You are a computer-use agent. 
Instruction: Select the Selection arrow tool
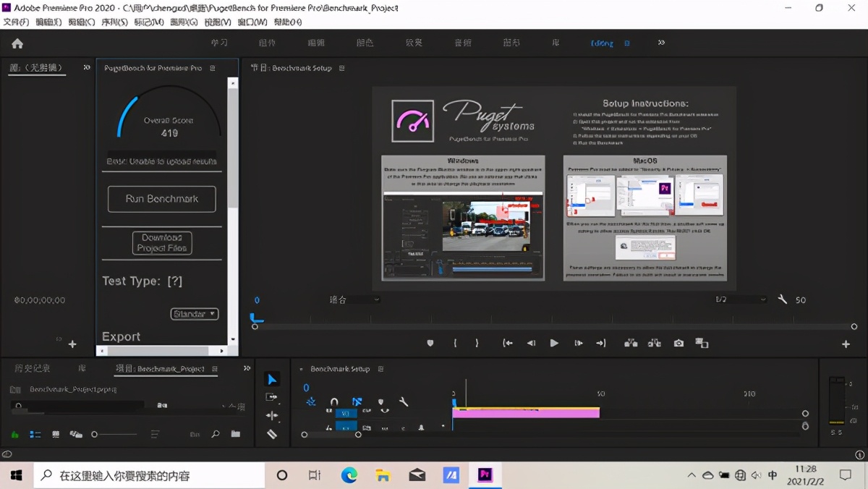coord(272,379)
